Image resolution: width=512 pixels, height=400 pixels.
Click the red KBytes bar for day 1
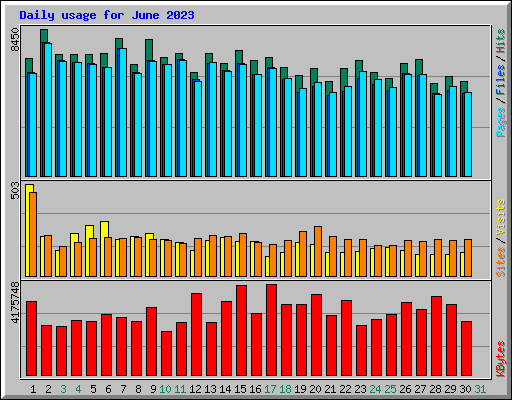point(32,339)
